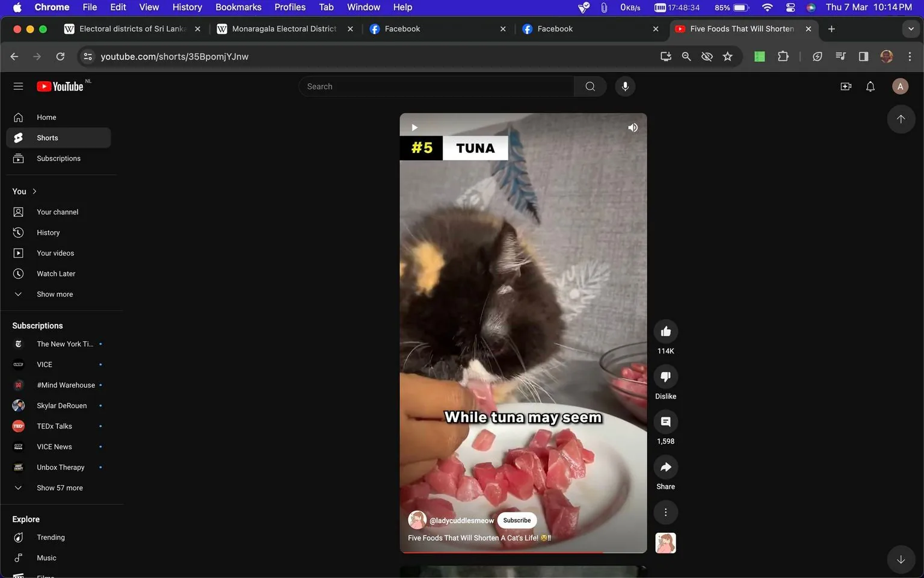Image resolution: width=924 pixels, height=578 pixels.
Task: Subscribe to @ladycuddlesmeow
Action: tap(516, 520)
